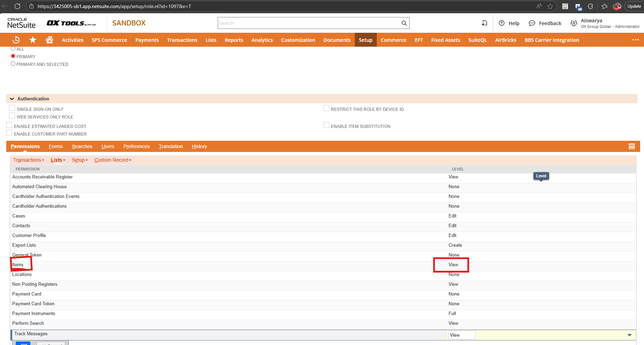Enable the Single Sign-On Only checkbox
The width and height of the screenshot is (644, 345).
tap(12, 108)
